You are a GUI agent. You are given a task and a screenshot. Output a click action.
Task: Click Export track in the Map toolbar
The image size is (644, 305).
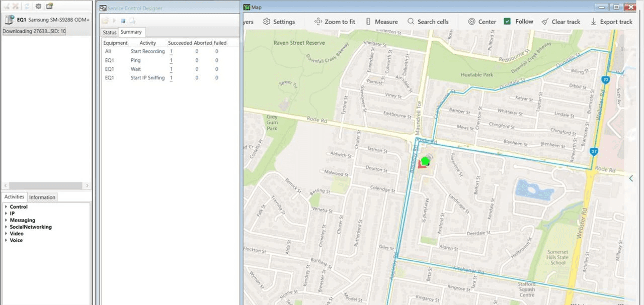(611, 22)
